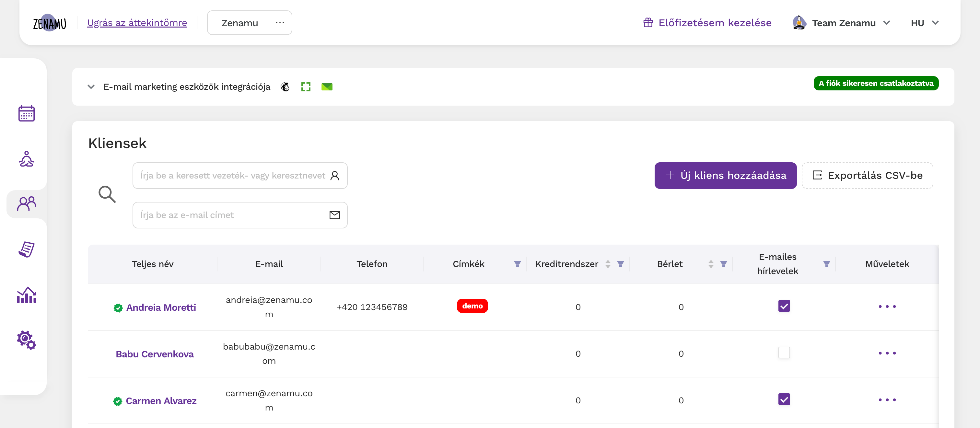This screenshot has width=980, height=428.
Task: Click the Zenamu logo
Action: pos(50,23)
